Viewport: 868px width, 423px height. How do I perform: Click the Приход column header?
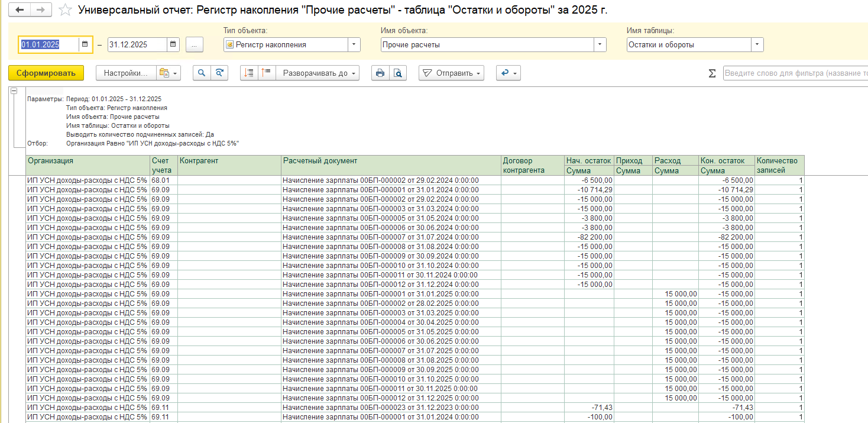(633, 160)
